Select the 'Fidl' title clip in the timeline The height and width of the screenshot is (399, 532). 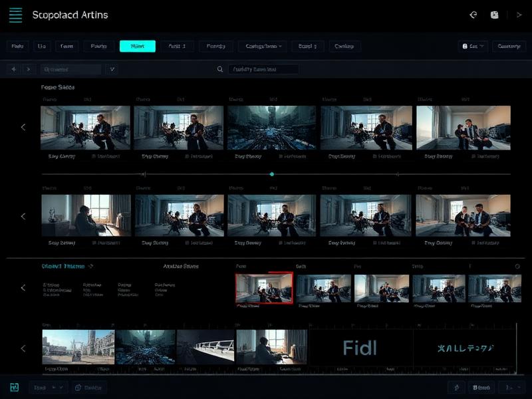click(x=360, y=348)
